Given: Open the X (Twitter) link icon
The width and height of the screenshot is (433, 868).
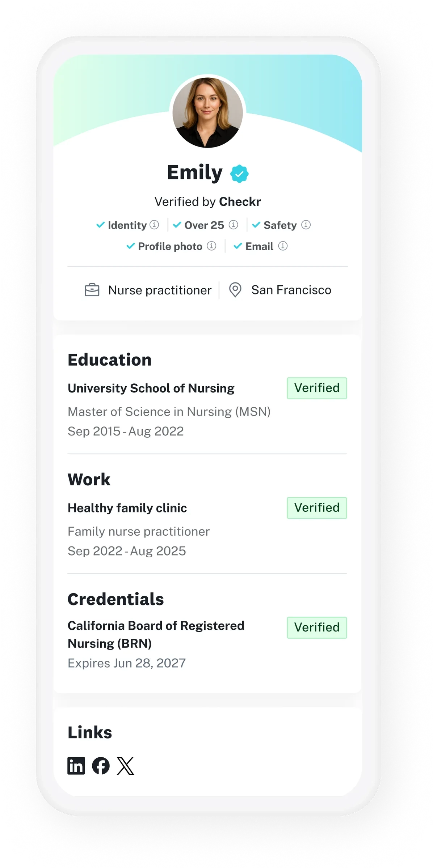Looking at the screenshot, I should 125,766.
